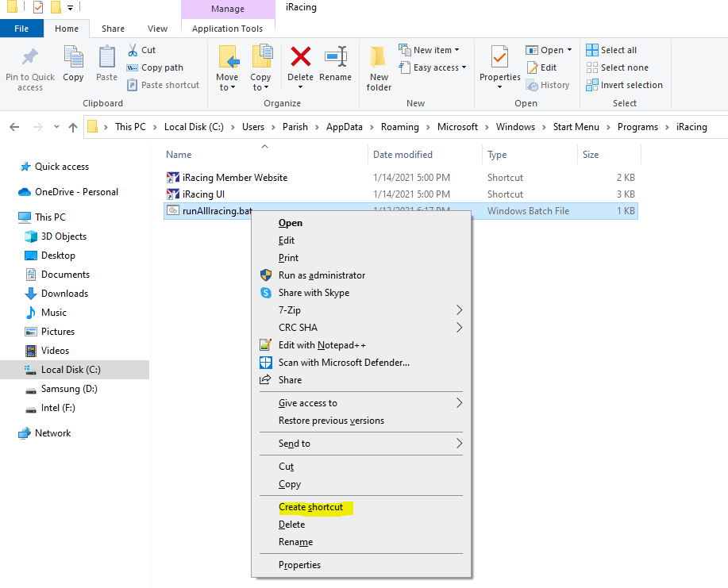Click the History ribbon button
The height and width of the screenshot is (588, 728).
point(548,85)
